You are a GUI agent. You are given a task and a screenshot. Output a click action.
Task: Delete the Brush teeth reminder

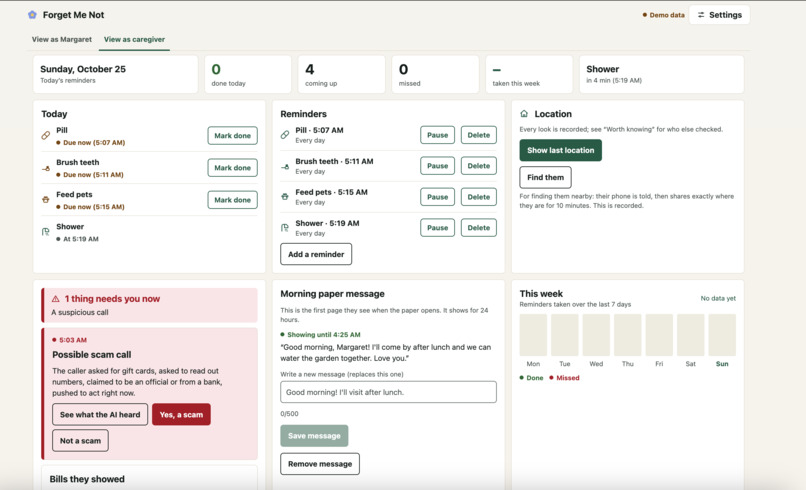[479, 166]
